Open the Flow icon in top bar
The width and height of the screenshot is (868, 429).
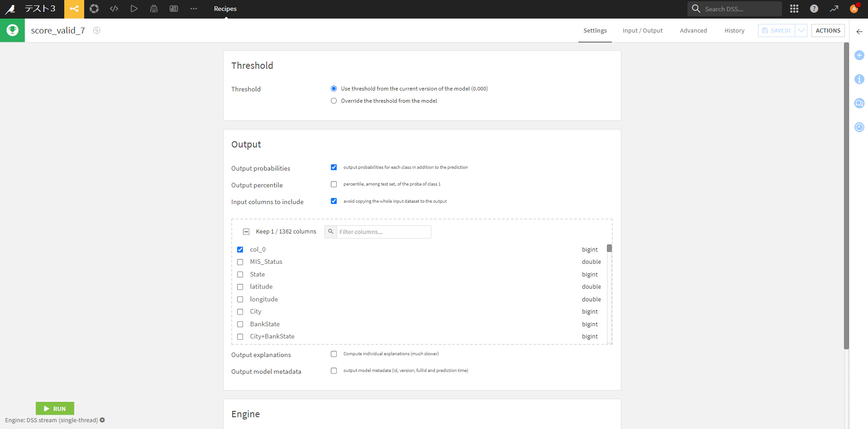click(x=74, y=9)
